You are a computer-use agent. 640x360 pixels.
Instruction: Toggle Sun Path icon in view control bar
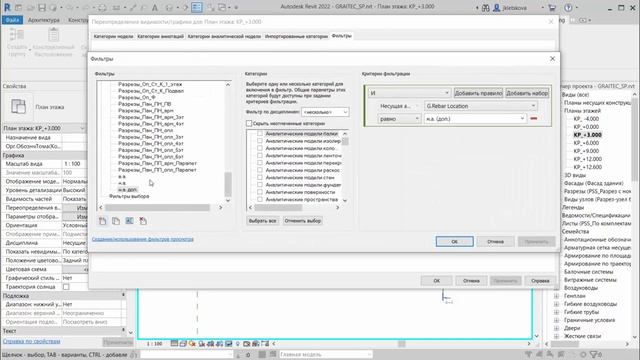point(192,344)
